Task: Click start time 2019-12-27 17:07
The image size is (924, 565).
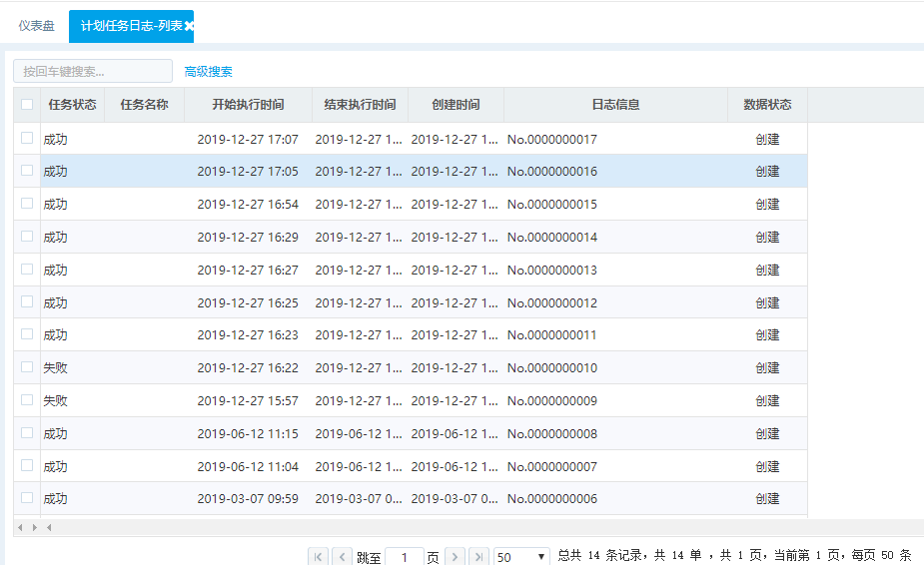Action: coord(248,140)
